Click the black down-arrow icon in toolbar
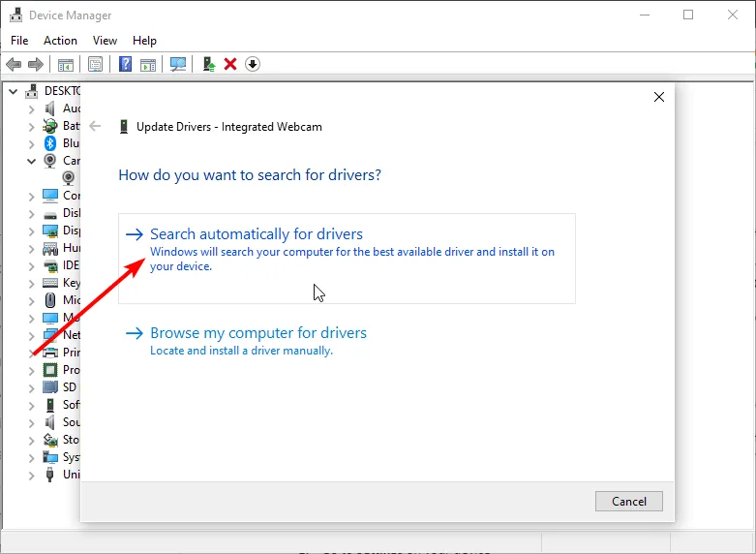Viewport: 756px width, 554px height. [x=253, y=65]
